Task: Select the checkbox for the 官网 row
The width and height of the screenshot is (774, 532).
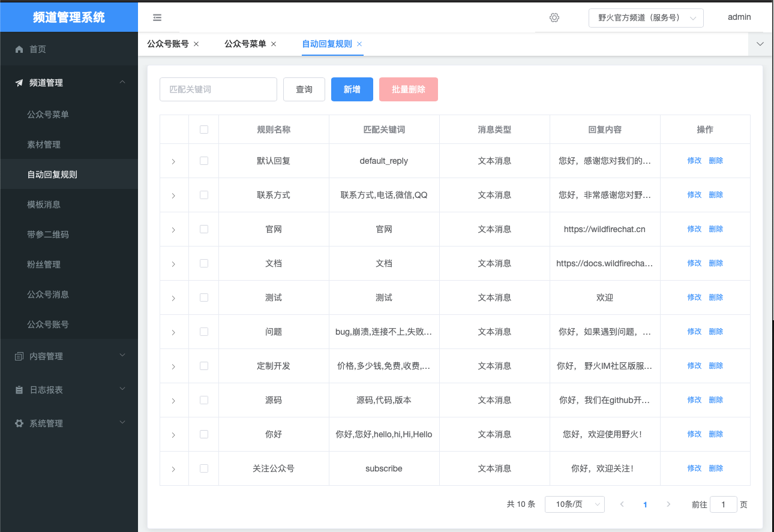Action: tap(204, 229)
